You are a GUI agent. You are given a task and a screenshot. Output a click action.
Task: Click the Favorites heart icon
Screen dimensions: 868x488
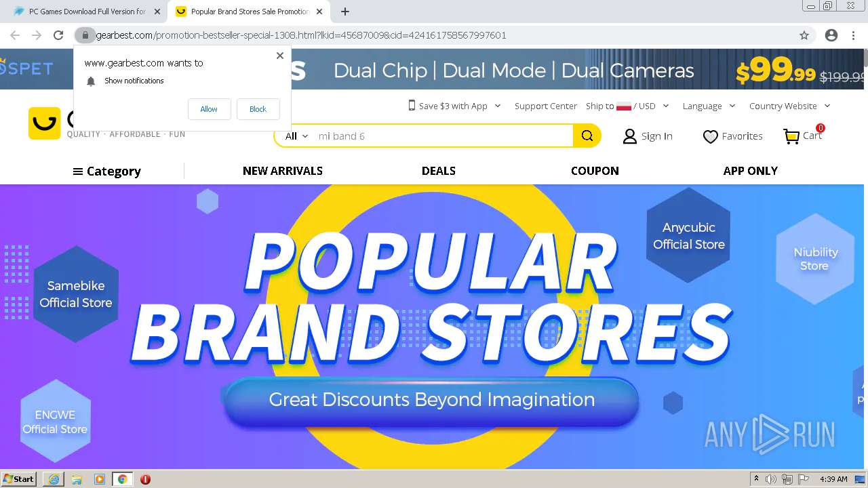710,136
